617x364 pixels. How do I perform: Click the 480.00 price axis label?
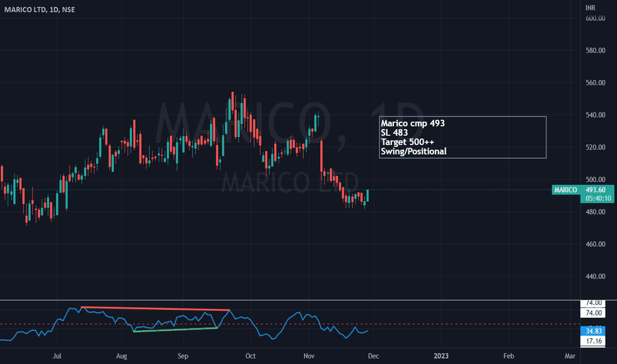click(x=595, y=212)
